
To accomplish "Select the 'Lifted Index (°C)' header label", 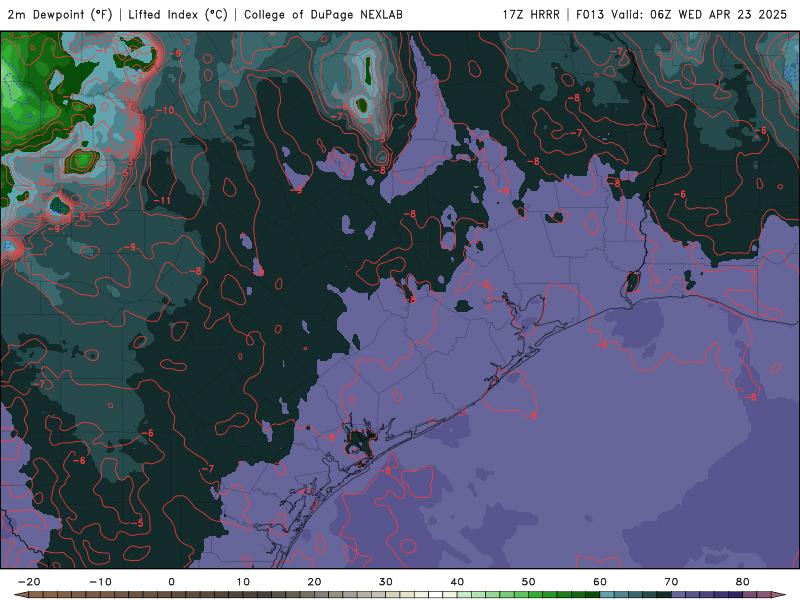I will pyautogui.click(x=178, y=14).
